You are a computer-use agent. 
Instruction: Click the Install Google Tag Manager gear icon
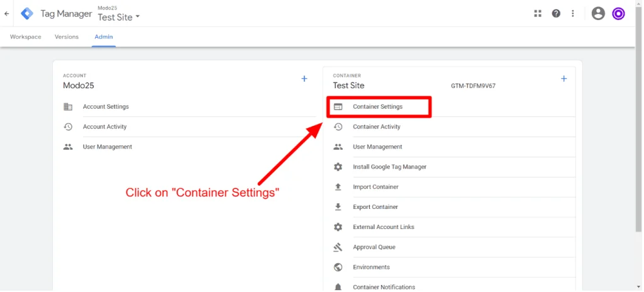point(338,167)
